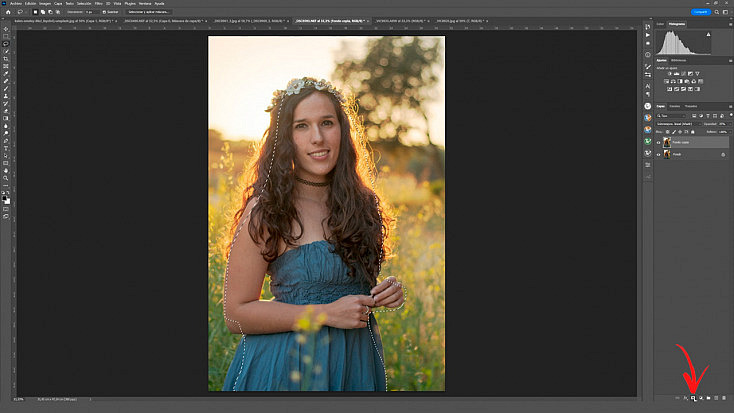Add layer style fx at panel bottom
This screenshot has height=413, width=734.
click(x=685, y=398)
